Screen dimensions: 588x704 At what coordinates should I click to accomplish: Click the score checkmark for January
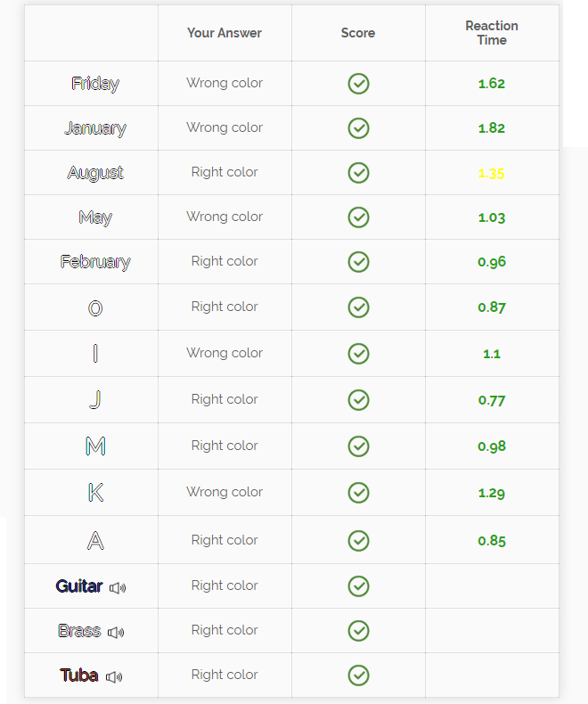click(x=358, y=128)
